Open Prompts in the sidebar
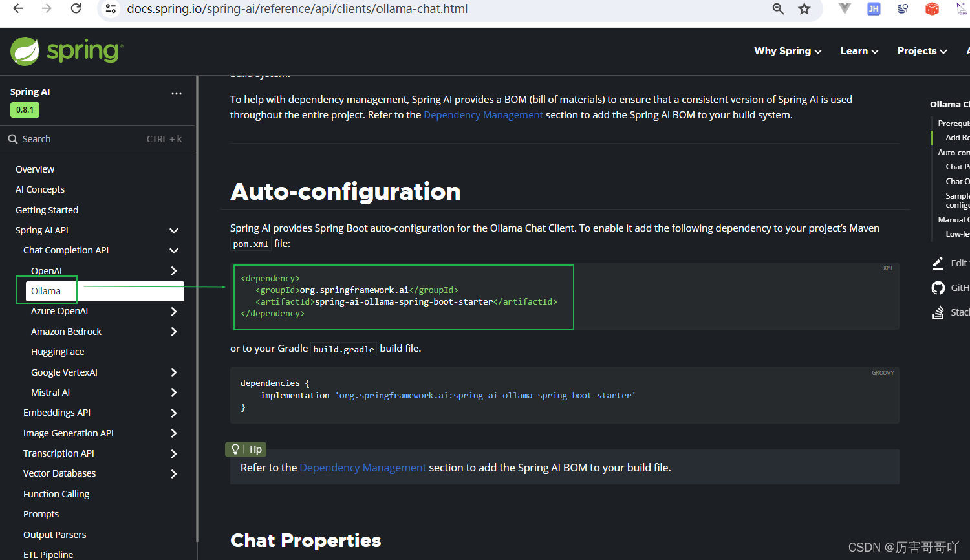Viewport: 970px width, 560px height. (41, 514)
